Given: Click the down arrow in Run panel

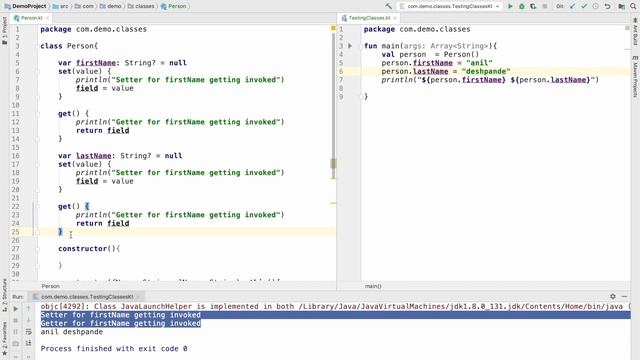Looking at the screenshot, I should [29, 320].
